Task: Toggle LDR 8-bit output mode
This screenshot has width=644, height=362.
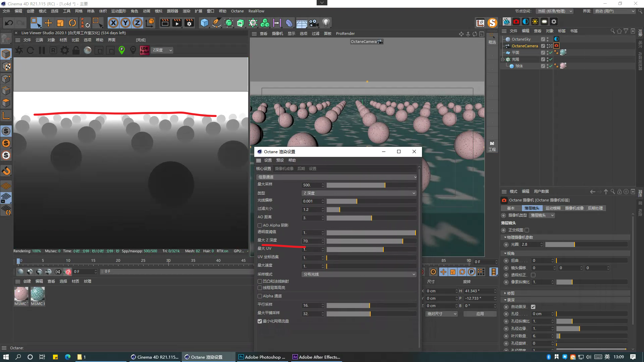Action: tap(144, 50)
